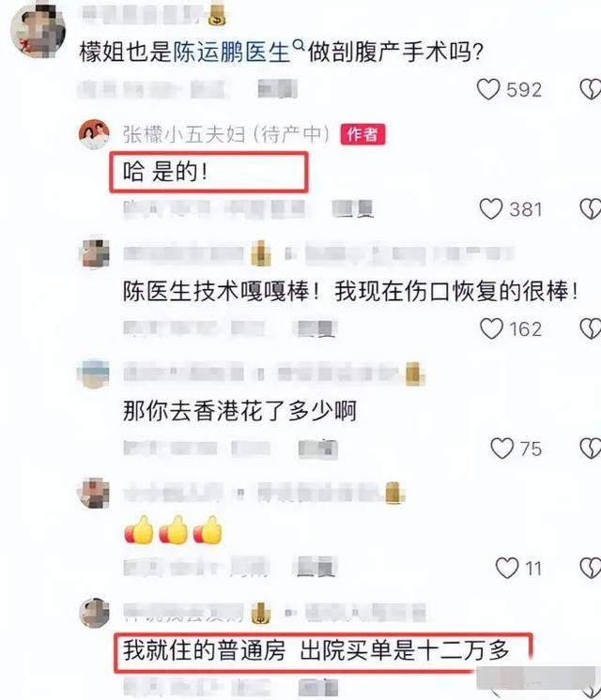Screen dimensions: 601x700
Task: Tap the red 作者 badge
Action: coord(362,134)
